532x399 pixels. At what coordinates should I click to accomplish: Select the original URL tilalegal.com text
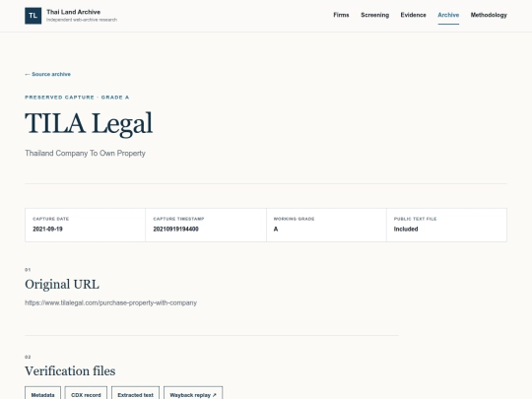(x=110, y=302)
